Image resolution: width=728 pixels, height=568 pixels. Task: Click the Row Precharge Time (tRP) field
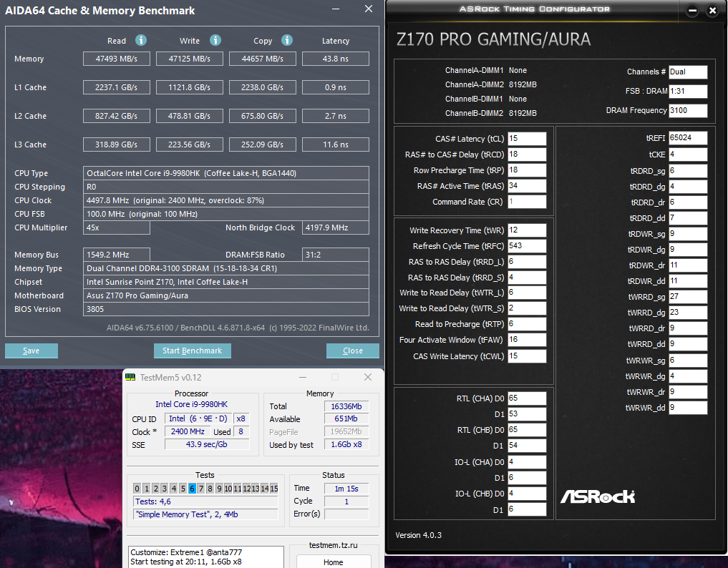tap(527, 170)
